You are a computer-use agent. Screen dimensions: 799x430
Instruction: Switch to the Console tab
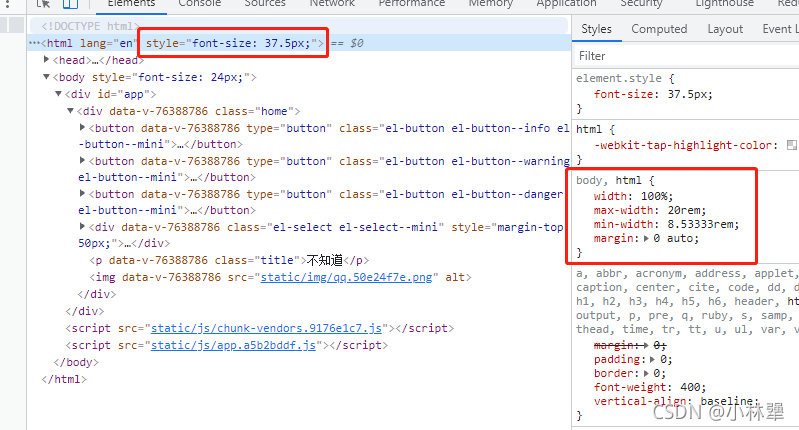(200, 4)
